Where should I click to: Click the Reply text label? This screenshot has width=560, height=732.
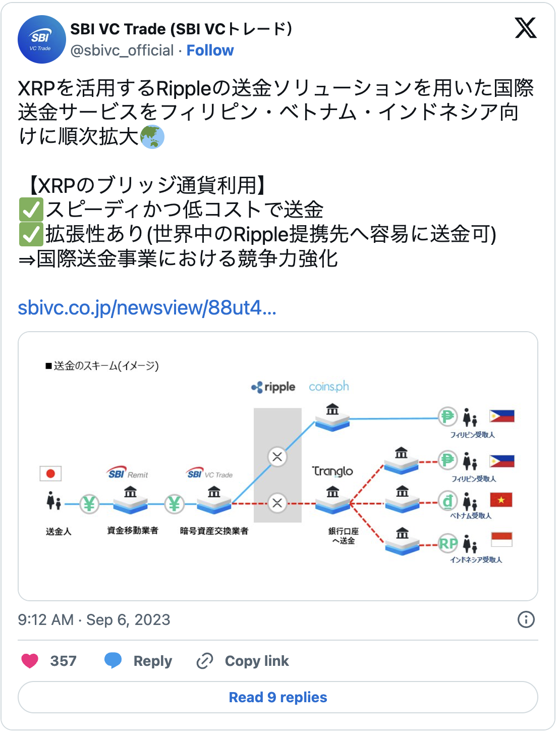[x=153, y=661]
